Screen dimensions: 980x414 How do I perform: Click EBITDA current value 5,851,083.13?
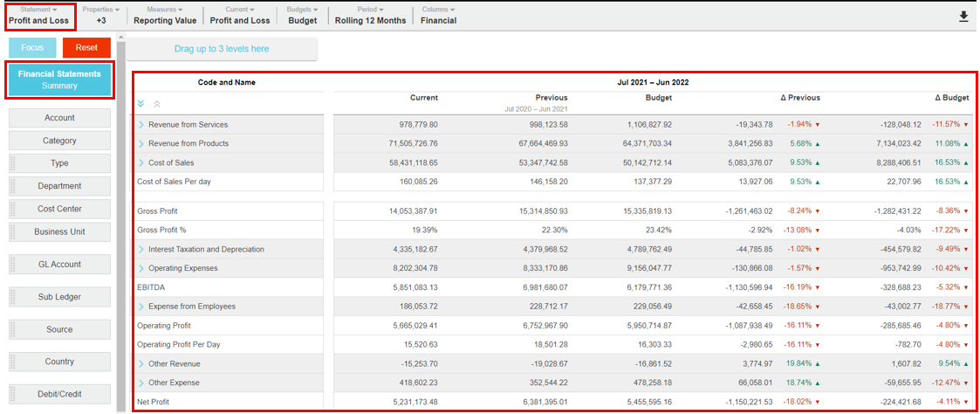415,287
